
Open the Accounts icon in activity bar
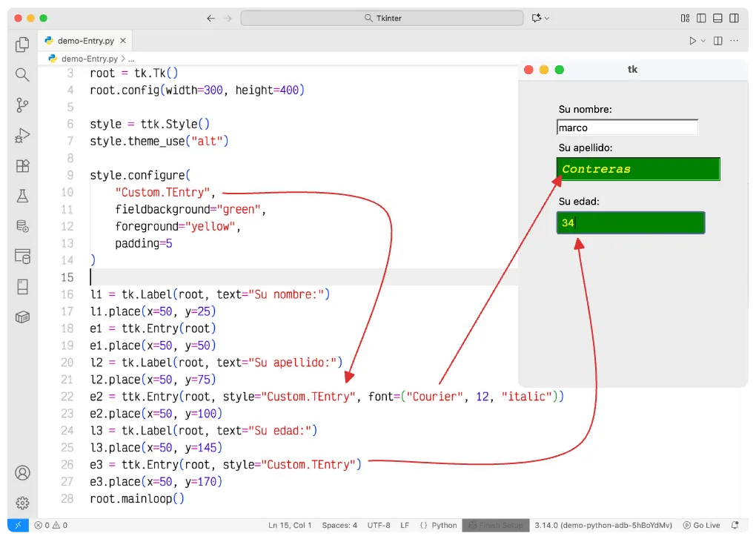pyautogui.click(x=22, y=472)
